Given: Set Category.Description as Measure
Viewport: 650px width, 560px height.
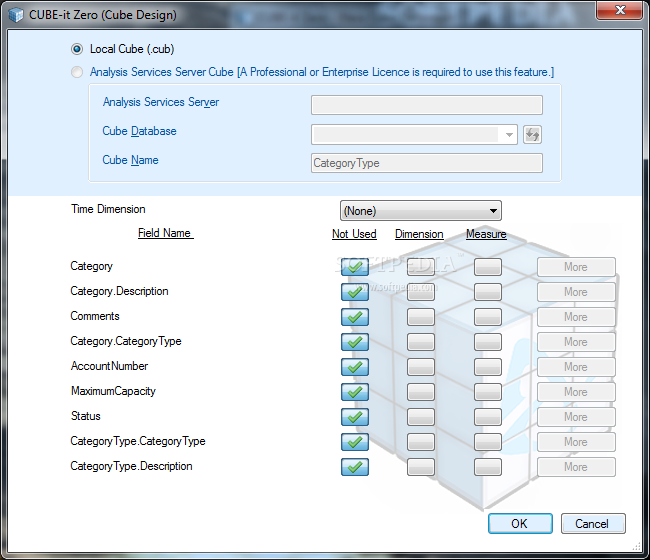Looking at the screenshot, I should pos(488,292).
